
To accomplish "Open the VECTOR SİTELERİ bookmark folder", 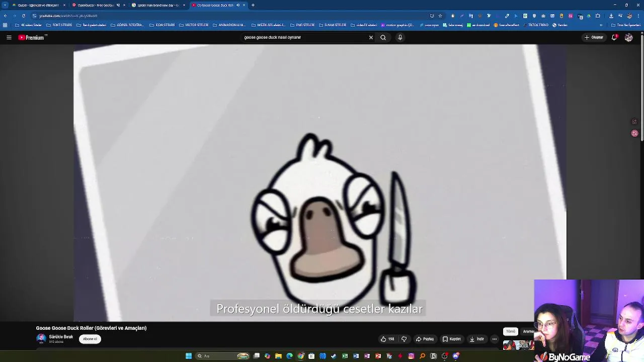I will [x=193, y=25].
